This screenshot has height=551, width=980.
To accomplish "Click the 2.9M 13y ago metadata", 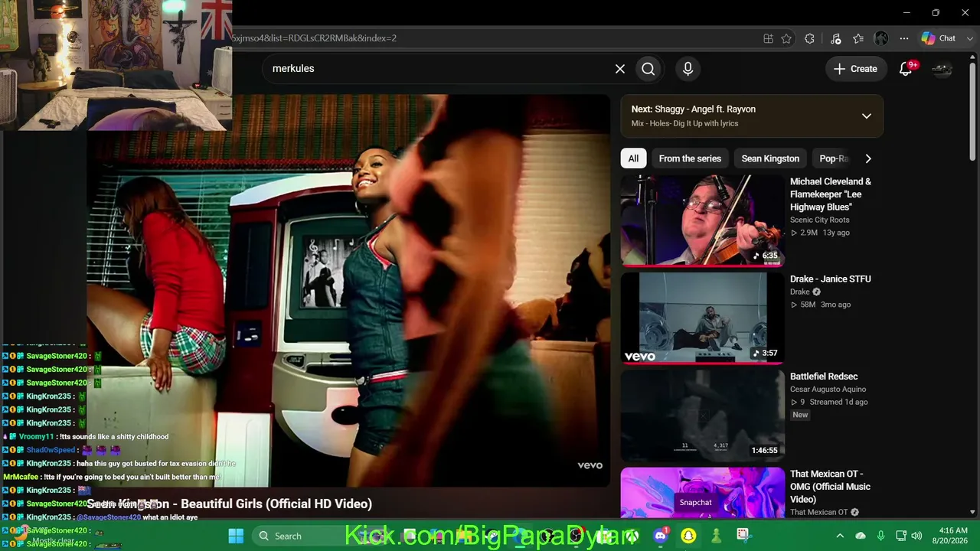I will (820, 233).
